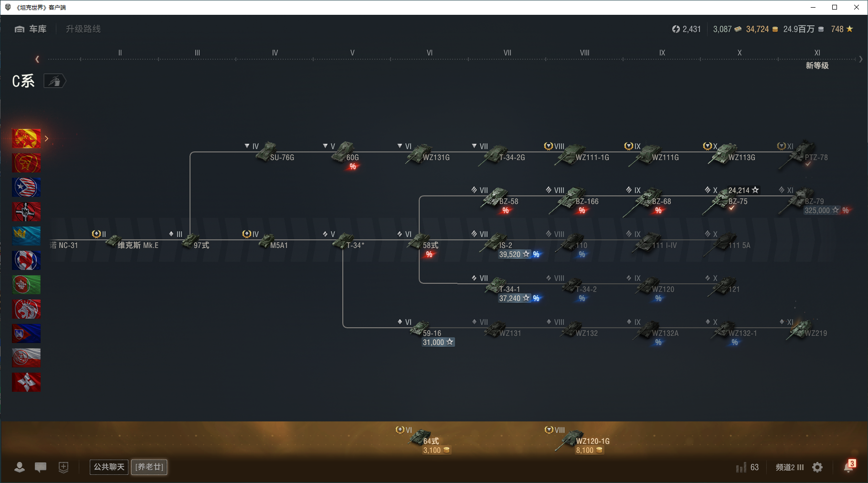Select the China nation flag
This screenshot has height=483, width=868.
coord(26,139)
